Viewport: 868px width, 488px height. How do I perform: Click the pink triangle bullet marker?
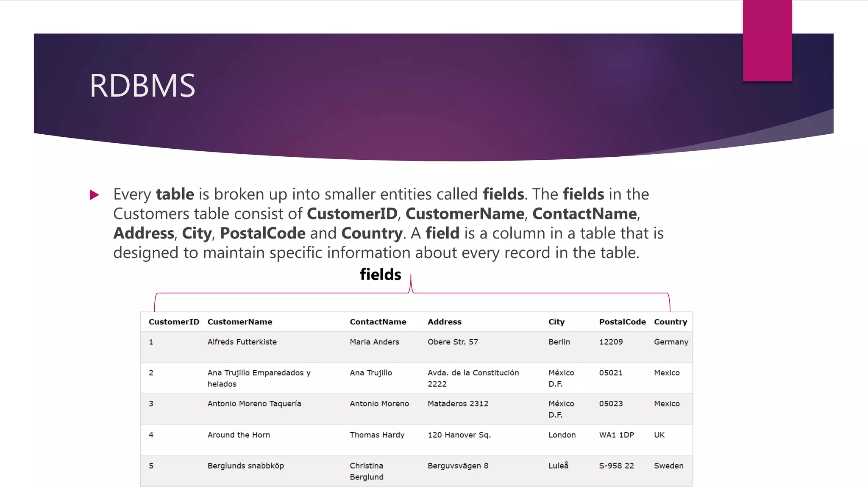(94, 195)
